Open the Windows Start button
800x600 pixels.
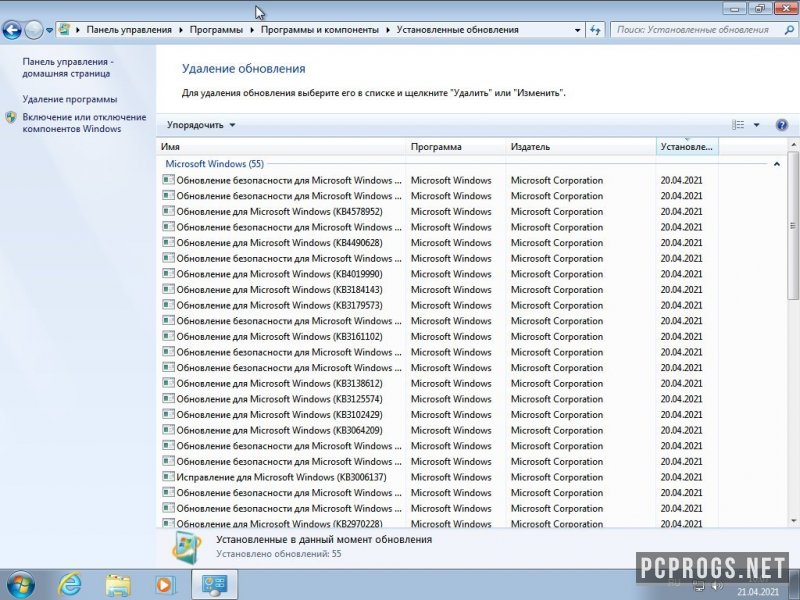(x=20, y=585)
